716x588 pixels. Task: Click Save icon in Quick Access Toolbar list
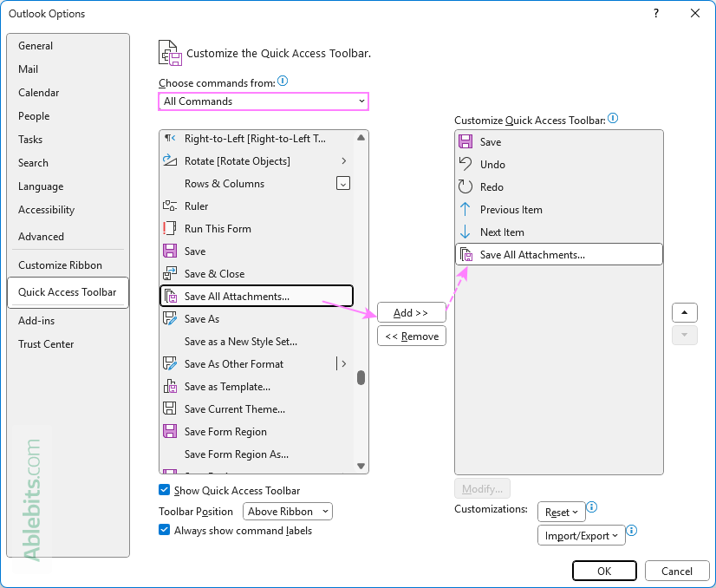[465, 141]
